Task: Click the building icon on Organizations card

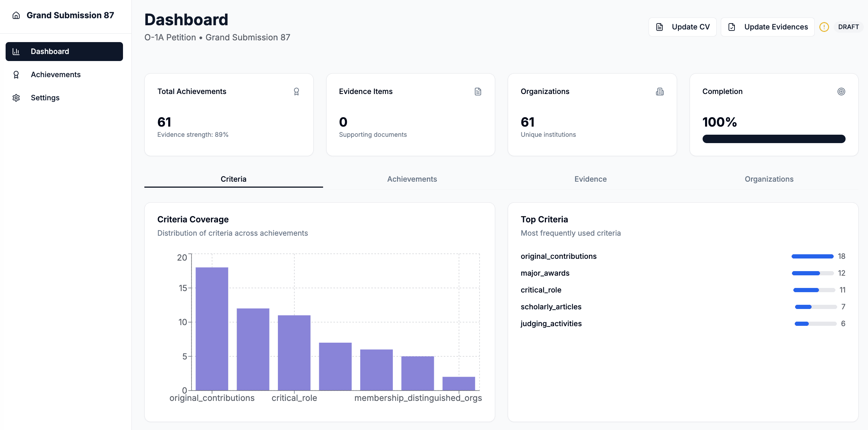Action: coord(660,92)
